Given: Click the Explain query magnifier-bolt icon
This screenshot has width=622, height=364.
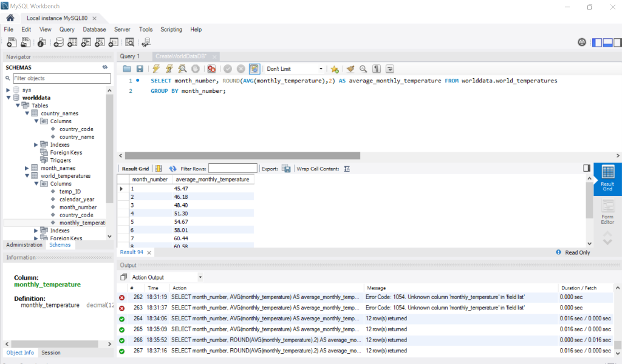Looking at the screenshot, I should [182, 69].
